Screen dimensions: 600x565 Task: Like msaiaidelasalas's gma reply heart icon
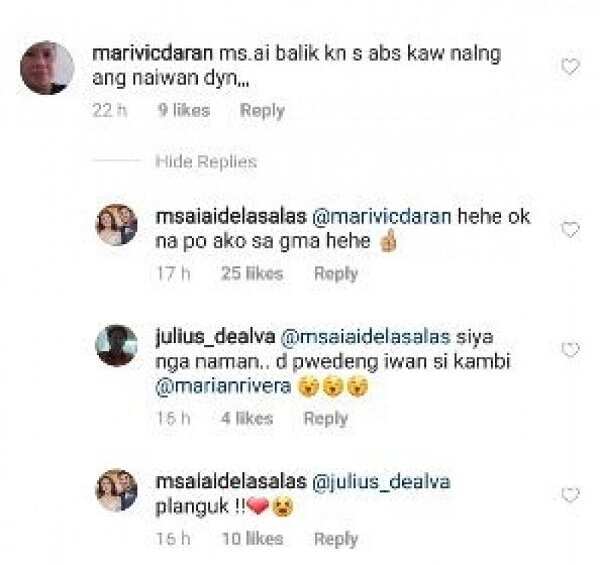coord(570,230)
